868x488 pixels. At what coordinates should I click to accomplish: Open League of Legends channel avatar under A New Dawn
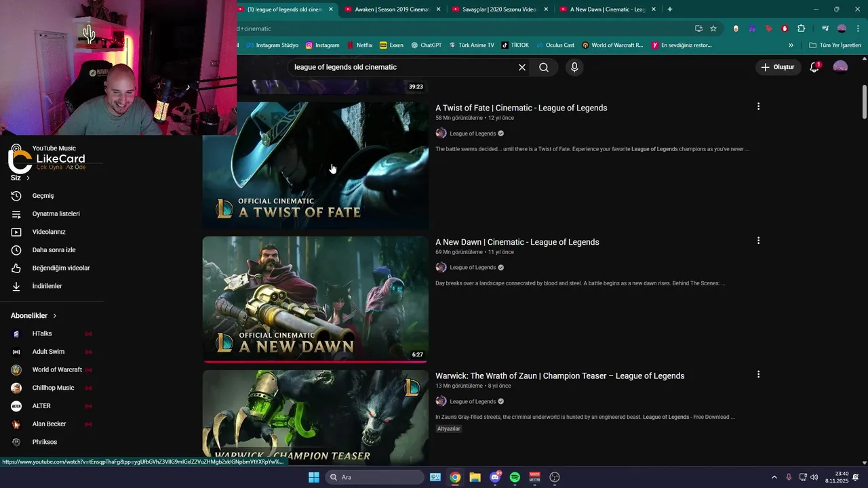(441, 267)
